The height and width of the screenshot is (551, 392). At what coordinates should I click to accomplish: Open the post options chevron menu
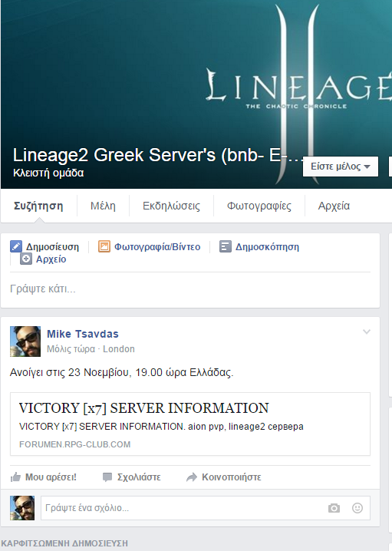[367, 332]
